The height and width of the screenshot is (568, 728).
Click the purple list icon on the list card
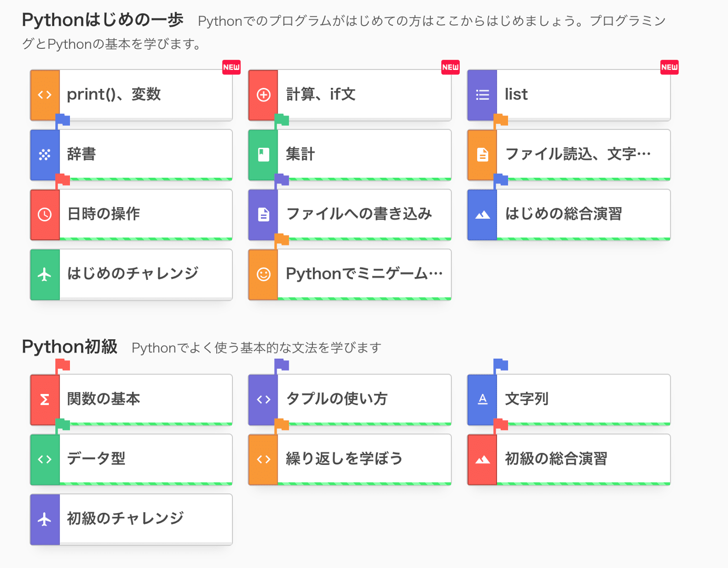482,95
